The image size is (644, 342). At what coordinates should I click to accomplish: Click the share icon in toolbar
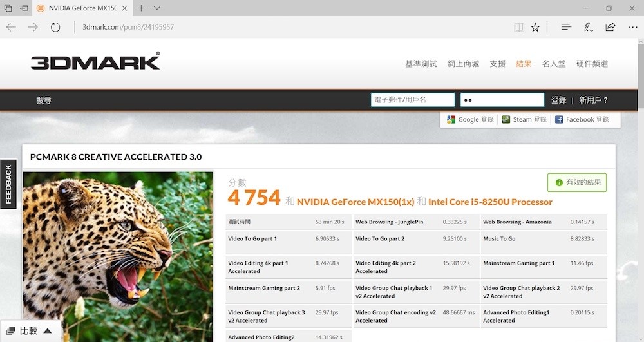611,27
